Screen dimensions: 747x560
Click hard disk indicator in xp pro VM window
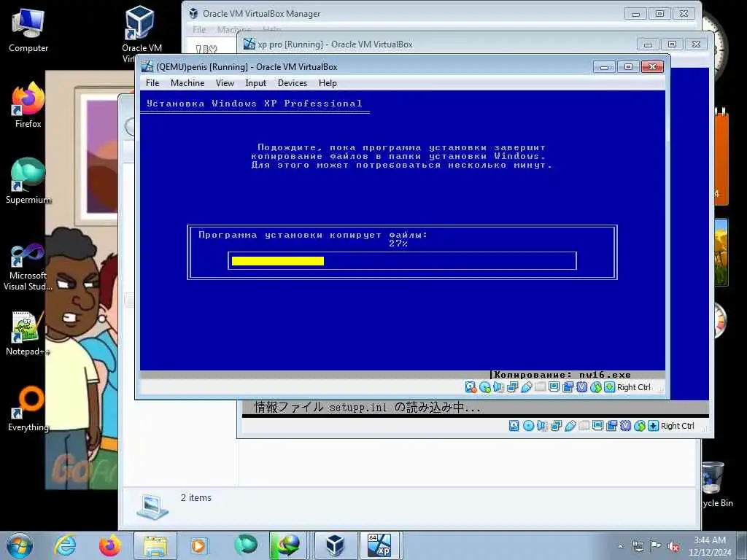pos(514,426)
